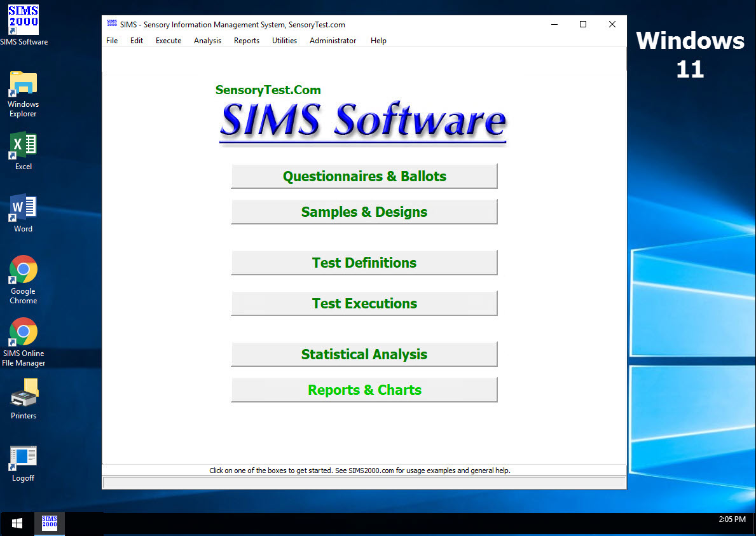Open the Windows Start menu
Viewport: 756px width, 536px height.
click(x=17, y=523)
